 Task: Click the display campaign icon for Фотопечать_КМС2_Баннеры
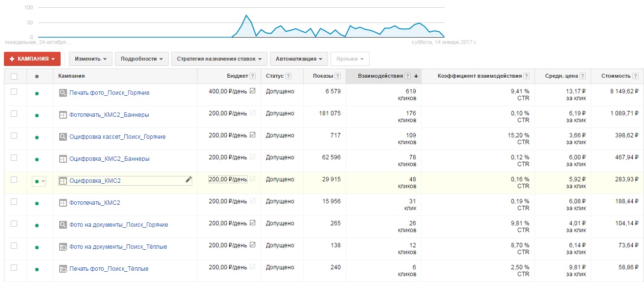[63, 115]
